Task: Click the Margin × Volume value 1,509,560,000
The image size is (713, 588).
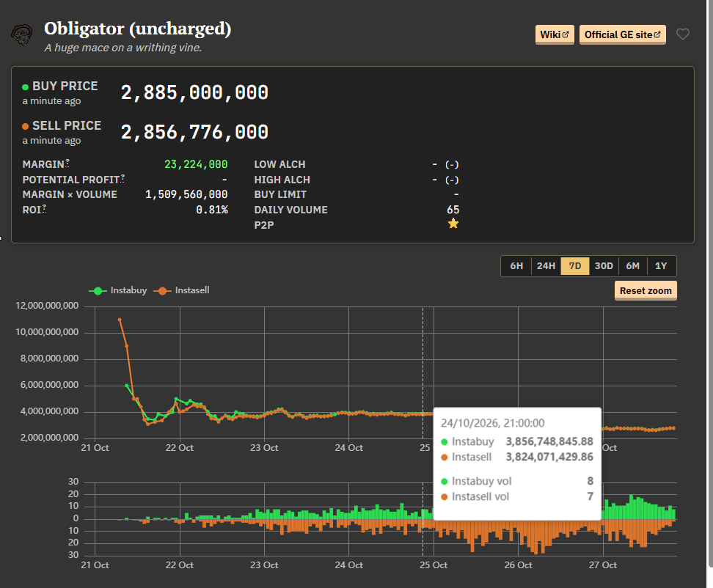Action: (x=186, y=194)
